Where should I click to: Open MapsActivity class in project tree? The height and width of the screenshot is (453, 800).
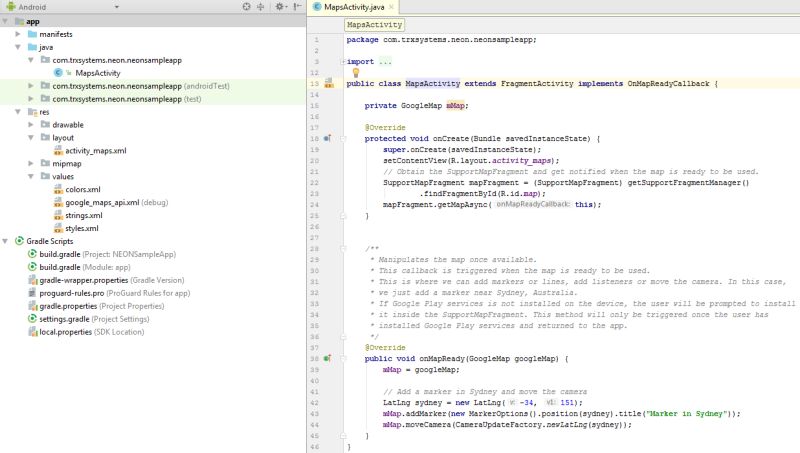[97, 73]
